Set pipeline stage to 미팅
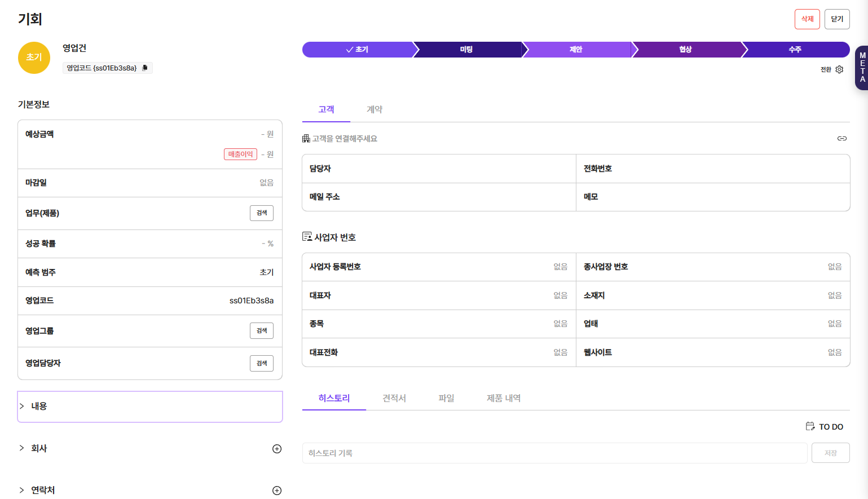 click(x=466, y=50)
